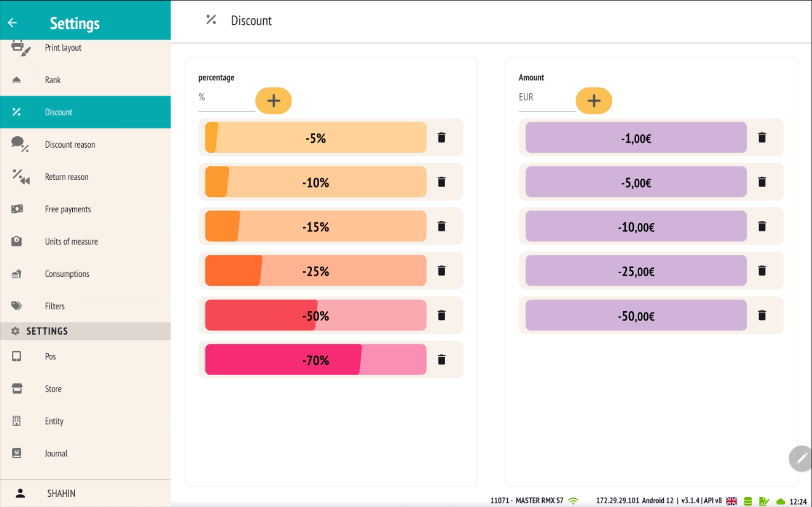
Task: Open Return reason in sidebar
Action: coord(67,177)
